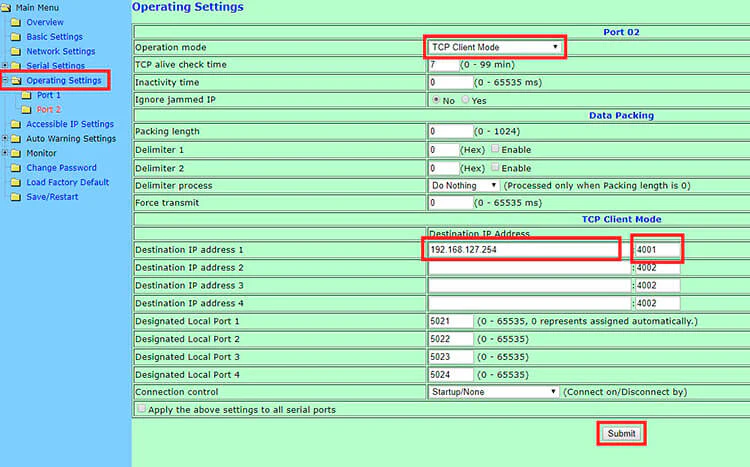Viewport: 750px width, 467px height.
Task: Open Port 2 operating settings
Action: pyautogui.click(x=49, y=110)
